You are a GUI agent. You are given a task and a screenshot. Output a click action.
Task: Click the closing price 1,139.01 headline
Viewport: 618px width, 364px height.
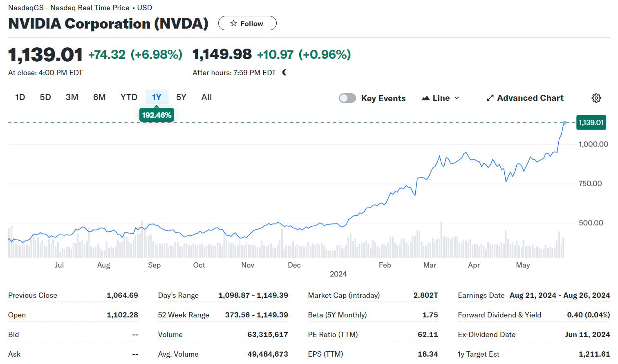[45, 55]
